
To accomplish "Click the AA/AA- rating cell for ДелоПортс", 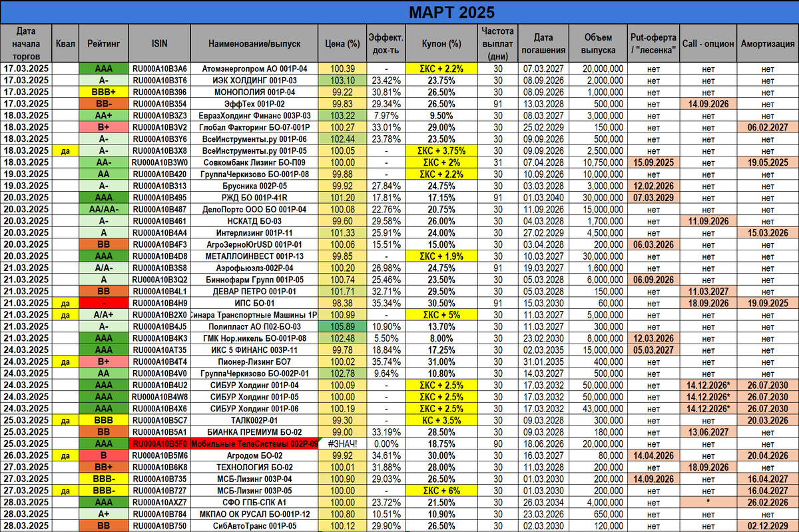I will point(103,208).
